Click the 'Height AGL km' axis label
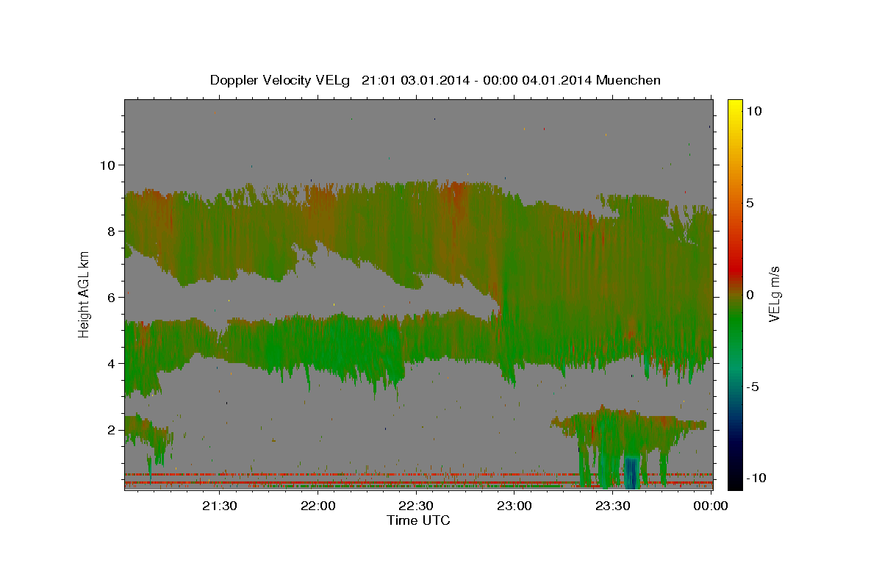The width and height of the screenshot is (882, 588). coord(84,295)
